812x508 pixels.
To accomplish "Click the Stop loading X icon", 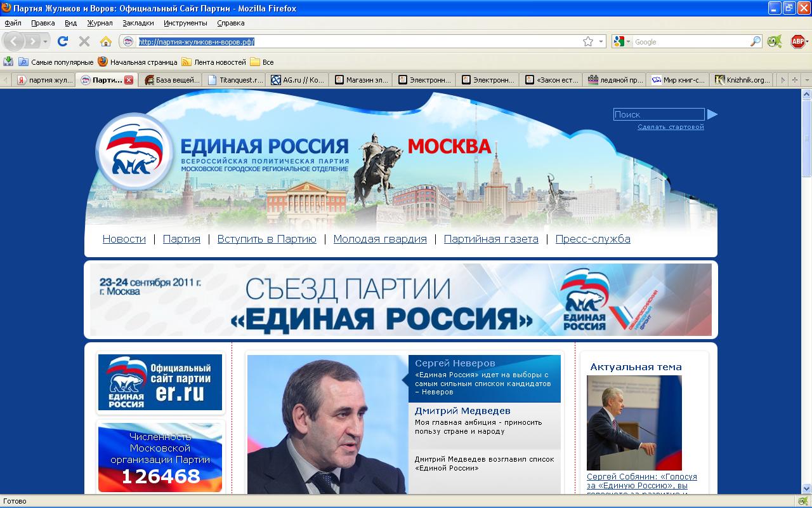I will pyautogui.click(x=84, y=41).
